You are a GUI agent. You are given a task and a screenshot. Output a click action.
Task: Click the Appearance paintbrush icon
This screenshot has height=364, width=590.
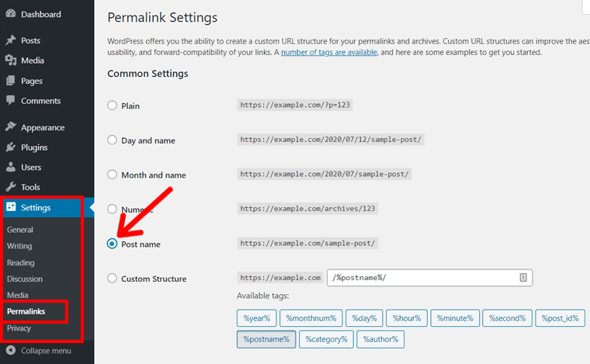pyautogui.click(x=11, y=127)
